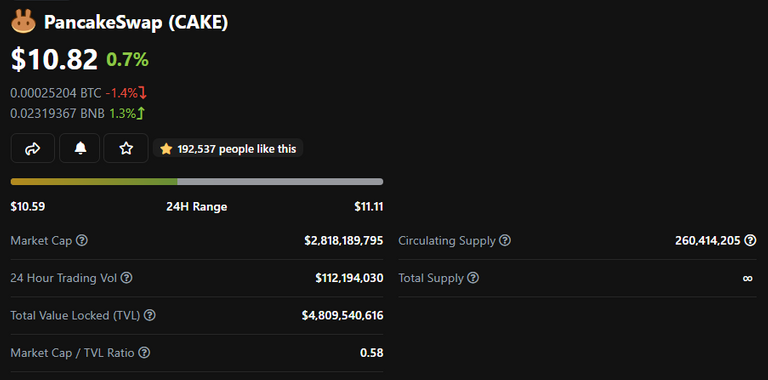The height and width of the screenshot is (380, 768).
Task: Click the 192,537 people like this badge
Action: (x=228, y=148)
